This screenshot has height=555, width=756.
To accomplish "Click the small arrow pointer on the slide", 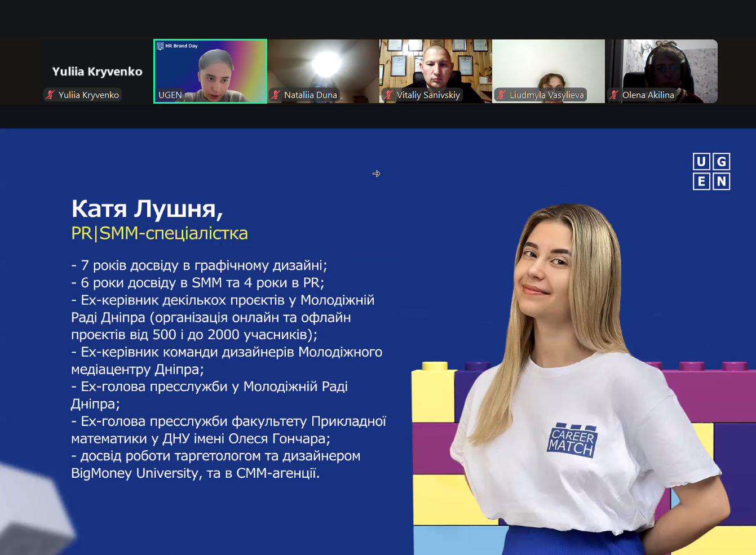I will [376, 174].
